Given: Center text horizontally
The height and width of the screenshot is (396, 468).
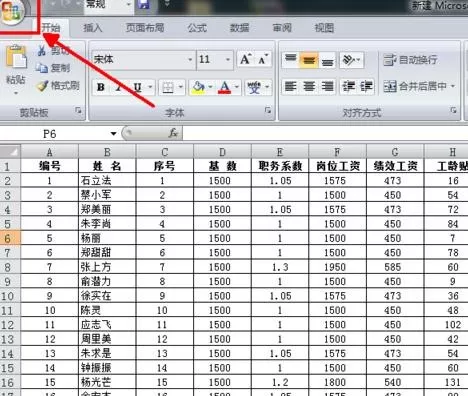Looking at the screenshot, I should pos(309,87).
